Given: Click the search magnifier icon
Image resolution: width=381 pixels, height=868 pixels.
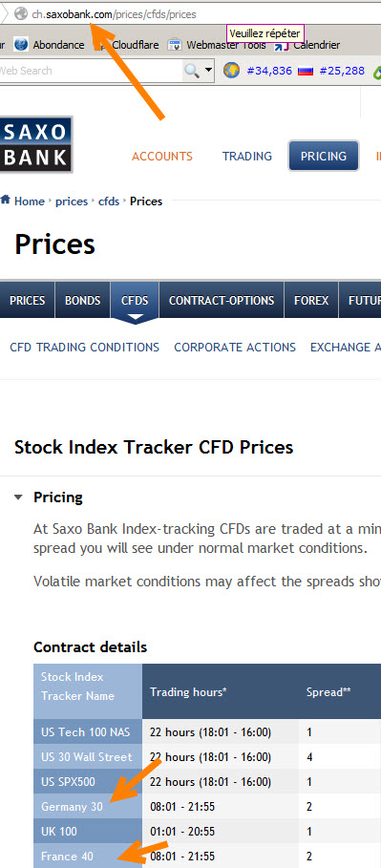Looking at the screenshot, I should pos(192,71).
